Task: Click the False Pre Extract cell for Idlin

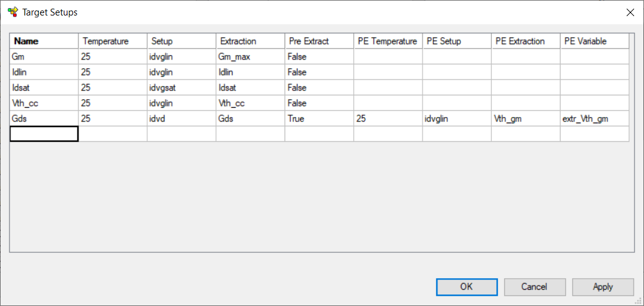Action: pyautogui.click(x=319, y=72)
